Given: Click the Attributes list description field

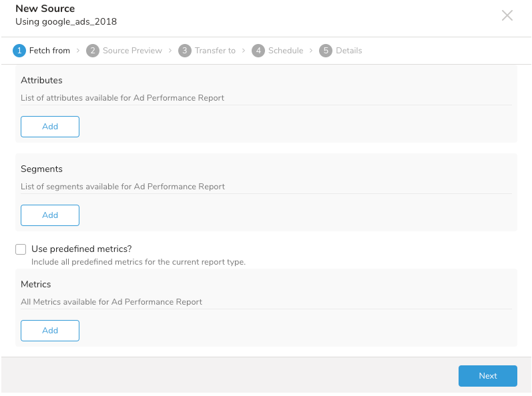Looking at the screenshot, I should click(x=266, y=98).
